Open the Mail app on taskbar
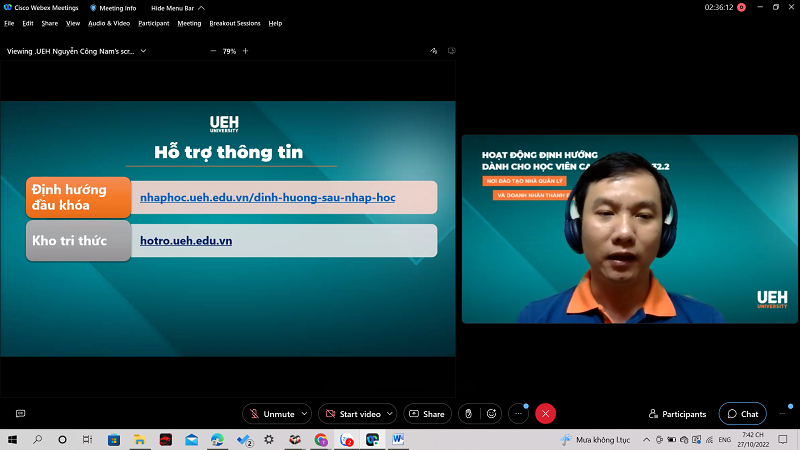This screenshot has width=800, height=450. [x=191, y=439]
